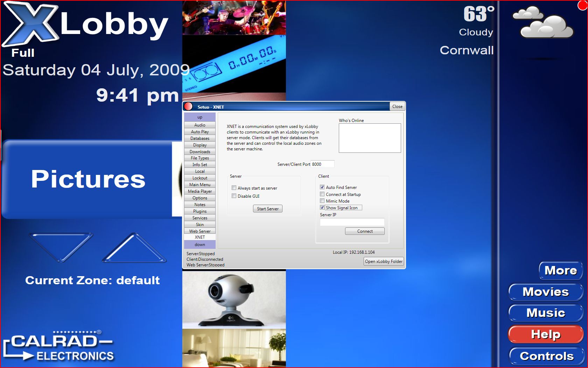The image size is (588, 368).
Task: Open Skin setup section
Action: tap(200, 225)
